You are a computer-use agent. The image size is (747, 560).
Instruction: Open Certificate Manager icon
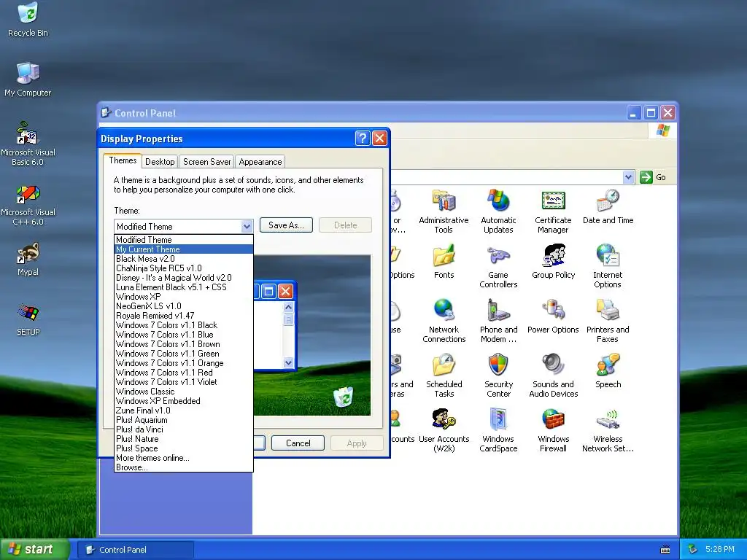[x=553, y=211]
